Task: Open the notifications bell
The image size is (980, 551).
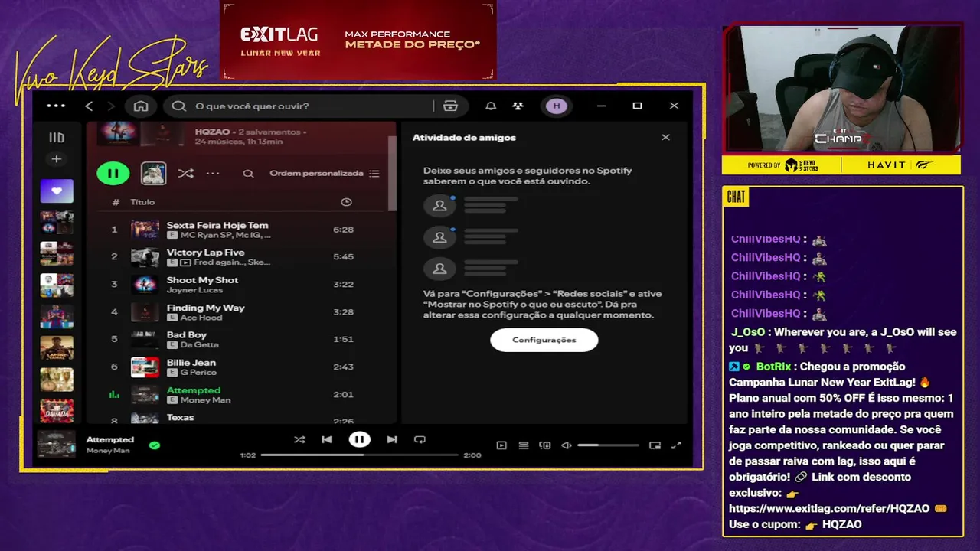Action: pyautogui.click(x=491, y=106)
